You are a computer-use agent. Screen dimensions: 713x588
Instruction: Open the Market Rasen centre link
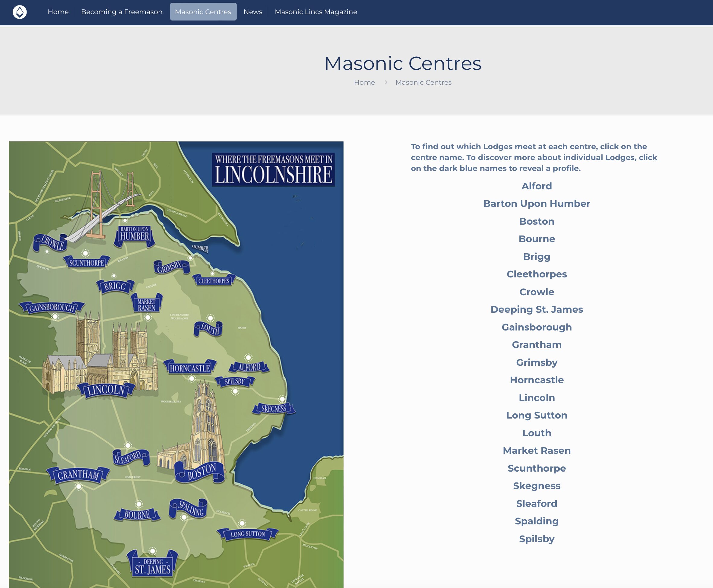[536, 450]
